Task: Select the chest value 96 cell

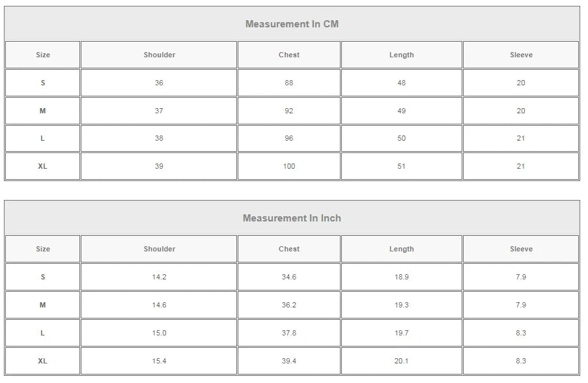Action: click(288, 139)
